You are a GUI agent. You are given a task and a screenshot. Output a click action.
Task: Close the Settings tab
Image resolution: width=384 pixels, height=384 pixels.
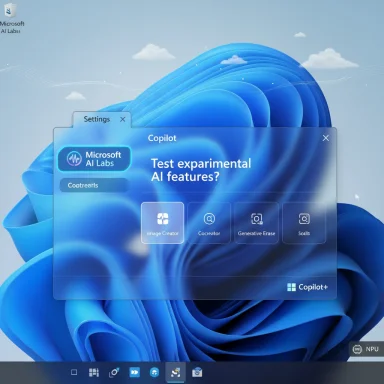(123, 119)
